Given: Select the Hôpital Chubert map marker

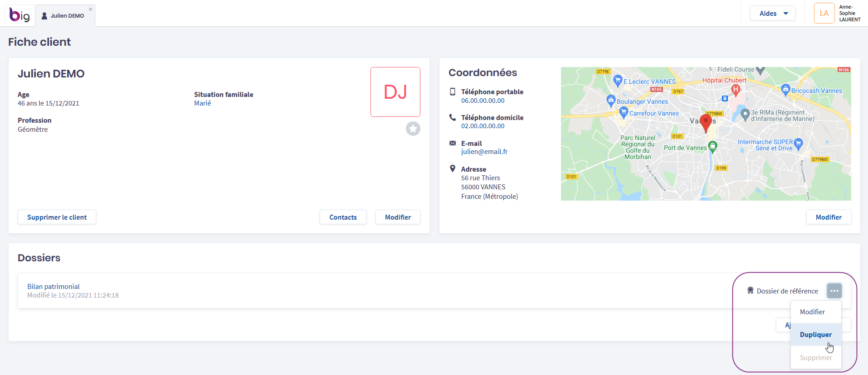Looking at the screenshot, I should [x=736, y=90].
